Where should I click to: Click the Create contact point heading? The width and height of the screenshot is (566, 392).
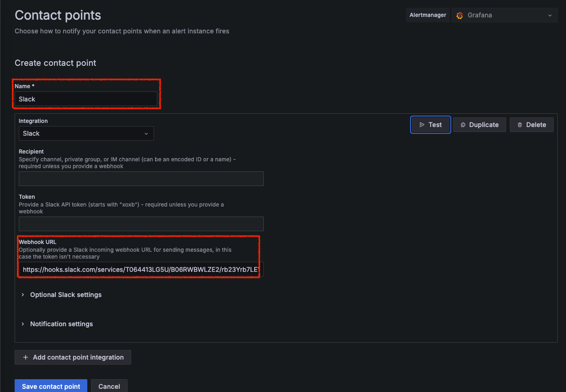coord(56,63)
